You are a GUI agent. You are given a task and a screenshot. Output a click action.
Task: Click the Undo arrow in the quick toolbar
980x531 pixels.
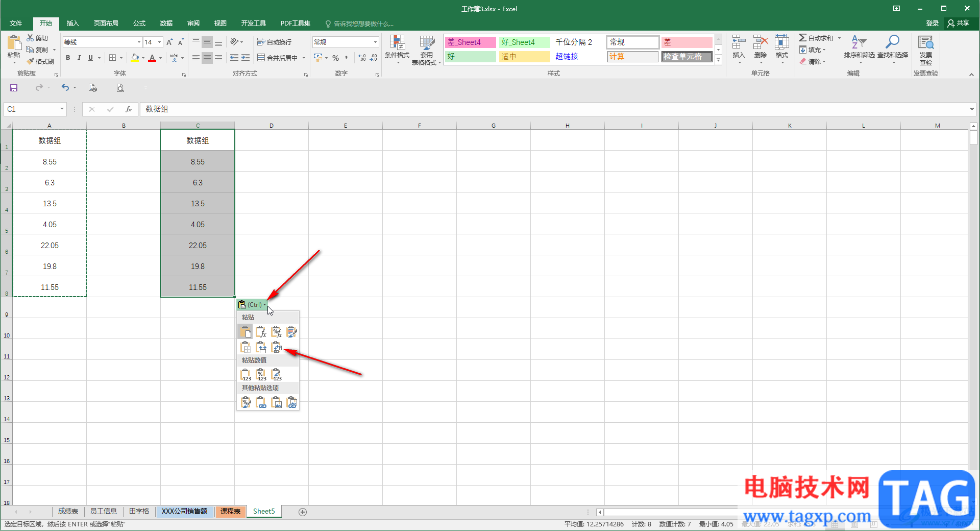click(x=65, y=88)
